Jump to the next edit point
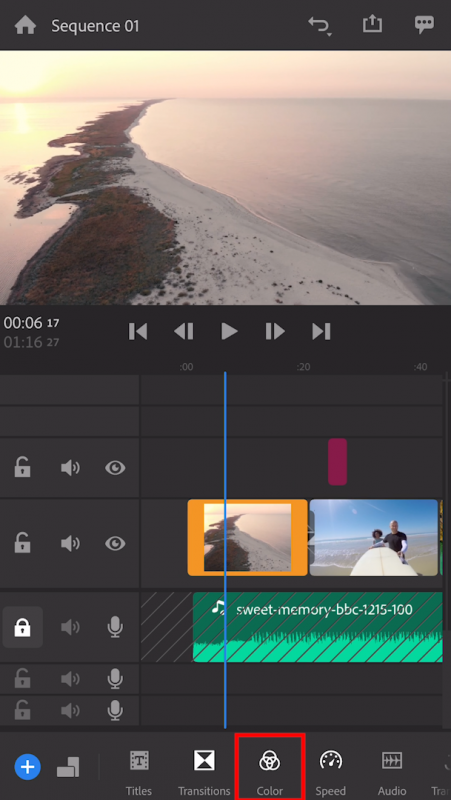The image size is (451, 800). (x=321, y=332)
